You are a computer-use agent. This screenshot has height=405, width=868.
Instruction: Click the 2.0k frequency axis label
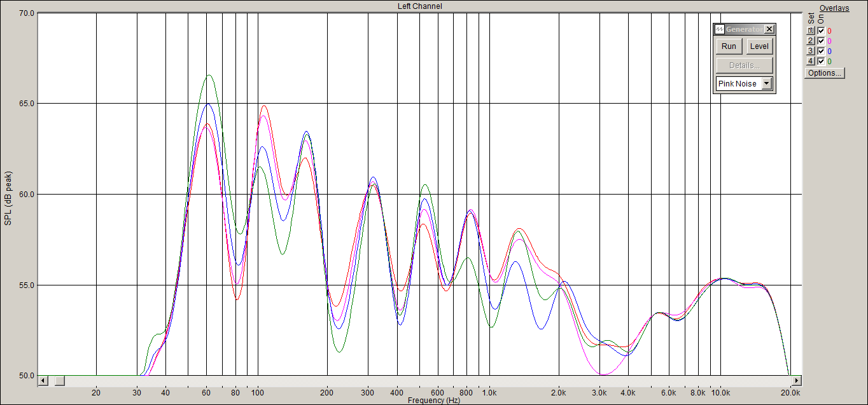[x=559, y=393]
